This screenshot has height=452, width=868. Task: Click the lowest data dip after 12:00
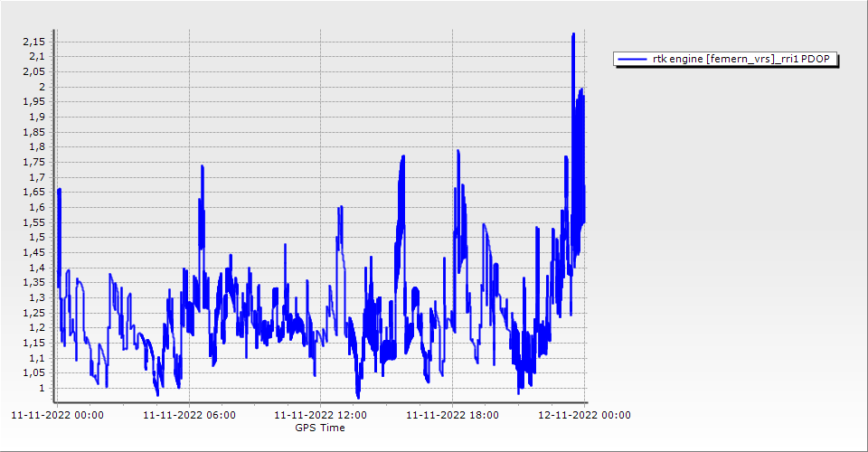click(358, 395)
